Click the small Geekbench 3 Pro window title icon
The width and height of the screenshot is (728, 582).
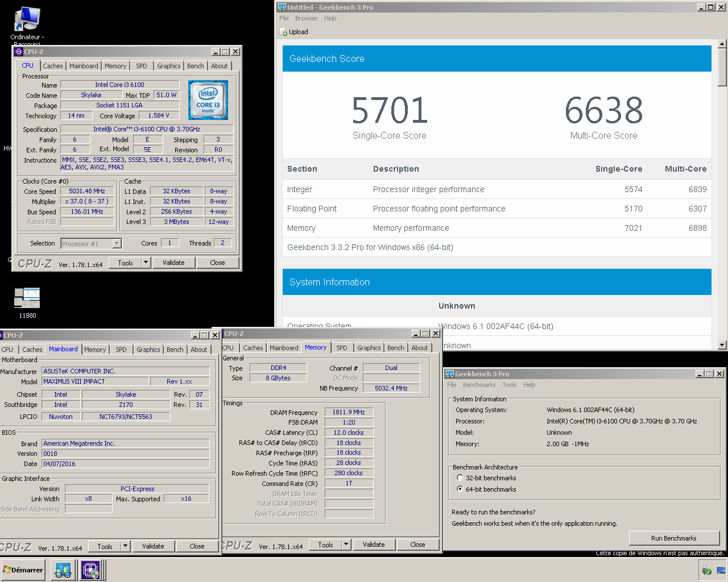pyautogui.click(x=450, y=374)
